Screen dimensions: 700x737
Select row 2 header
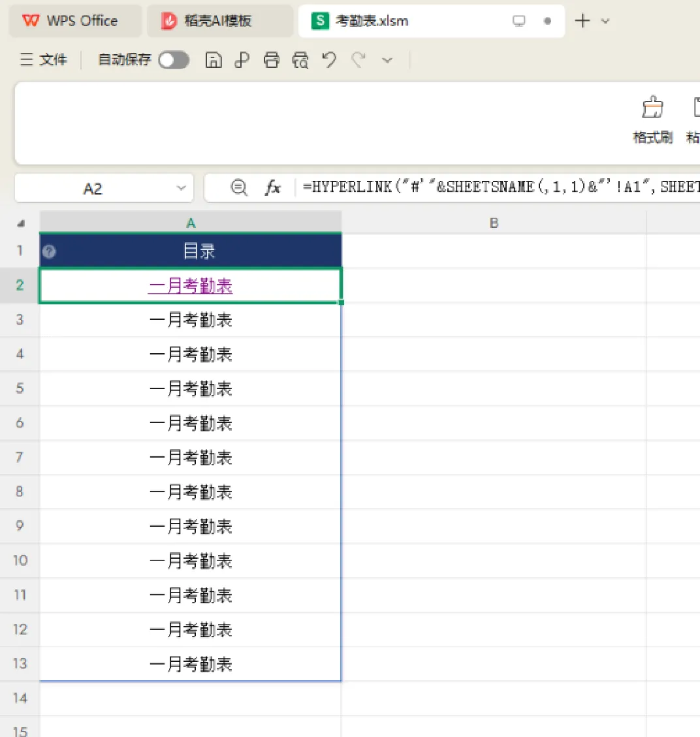[20, 285]
